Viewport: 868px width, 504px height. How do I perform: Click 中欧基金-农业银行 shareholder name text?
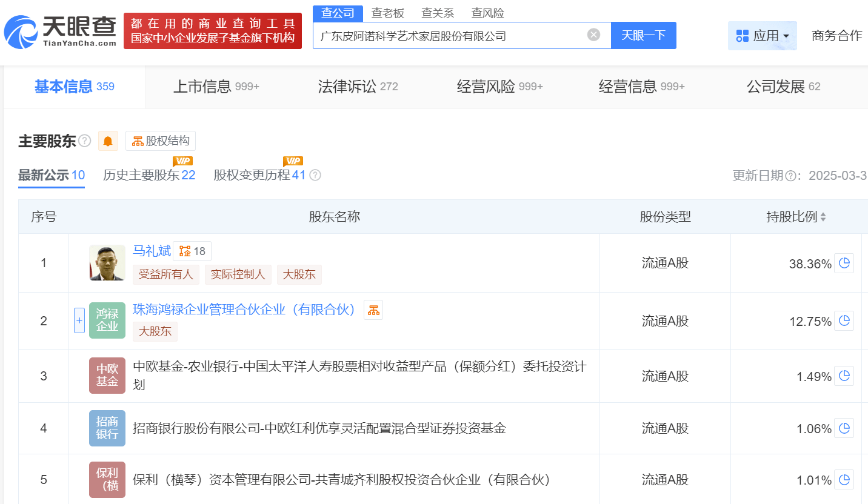pos(359,376)
